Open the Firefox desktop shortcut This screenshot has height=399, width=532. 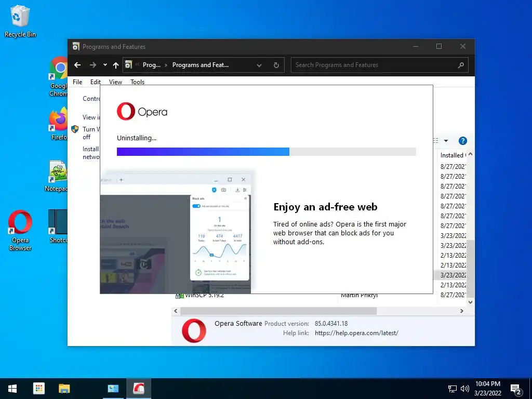[58, 124]
